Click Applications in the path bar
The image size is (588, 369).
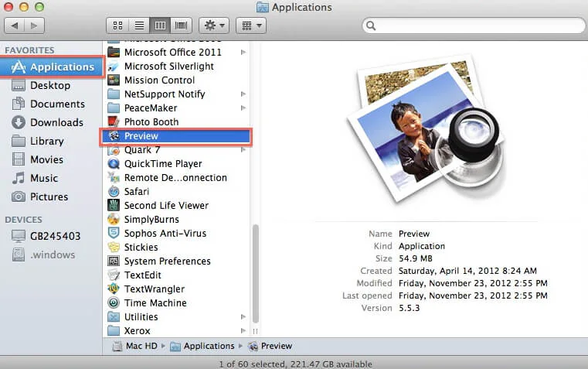[x=202, y=346]
